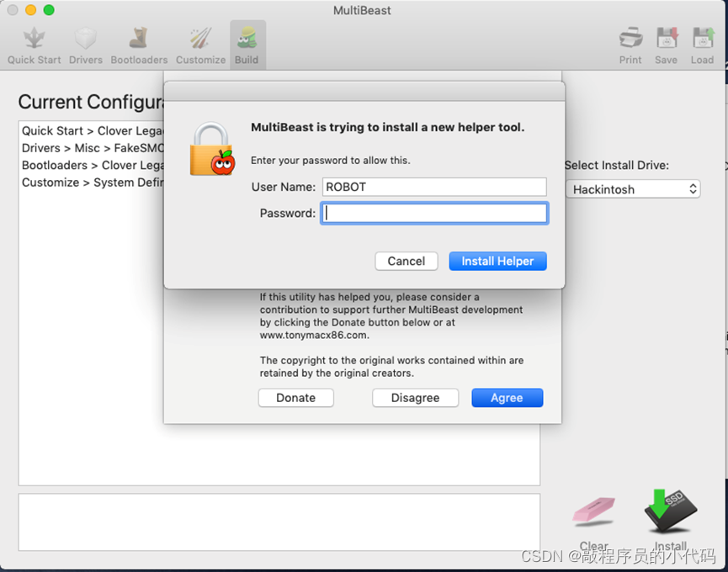This screenshot has height=572, width=728.
Task: Click the green zoom window button
Action: 49,10
